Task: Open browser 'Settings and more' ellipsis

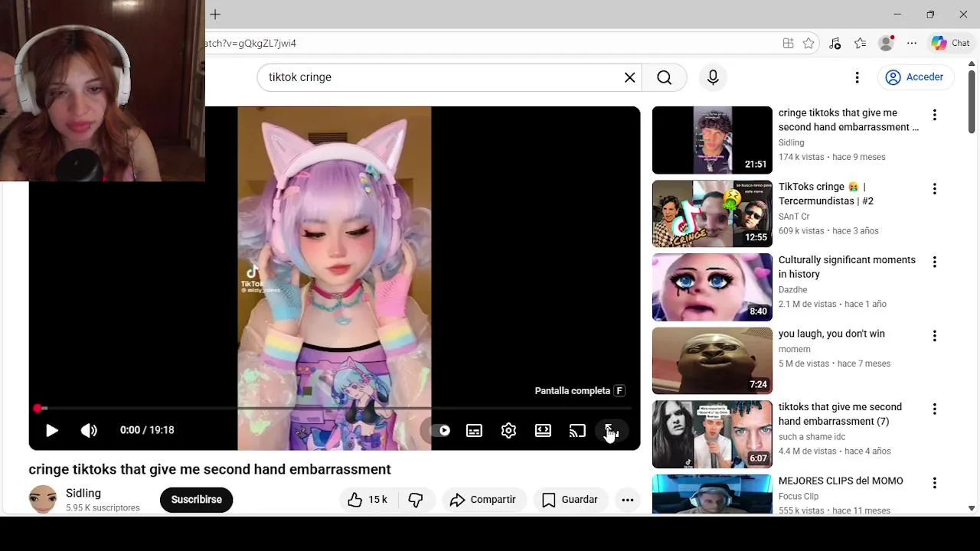Action: 912,44
